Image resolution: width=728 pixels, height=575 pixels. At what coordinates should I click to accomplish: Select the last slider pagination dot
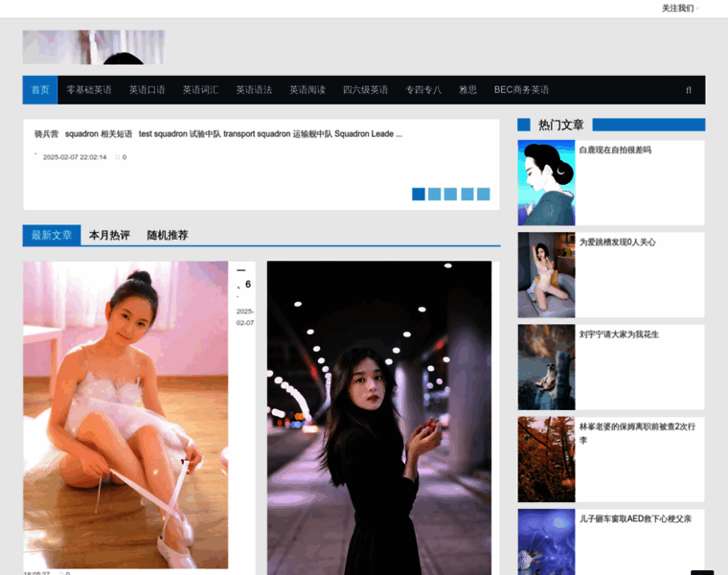(483, 194)
